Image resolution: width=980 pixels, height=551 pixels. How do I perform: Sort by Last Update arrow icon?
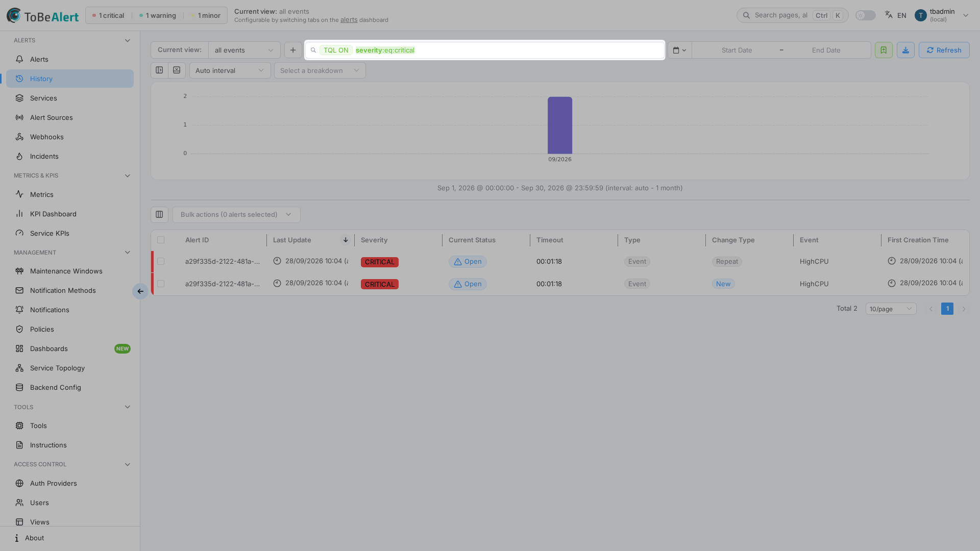click(346, 240)
